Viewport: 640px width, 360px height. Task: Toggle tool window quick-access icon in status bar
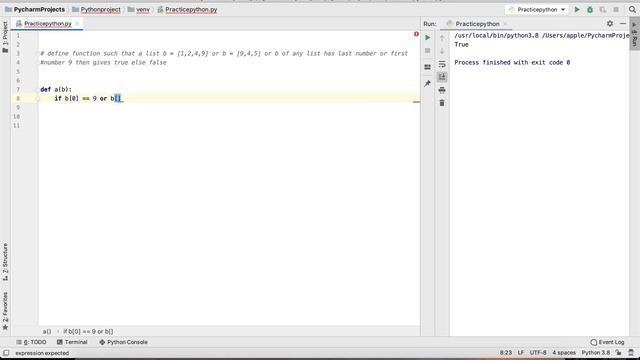coord(6,353)
